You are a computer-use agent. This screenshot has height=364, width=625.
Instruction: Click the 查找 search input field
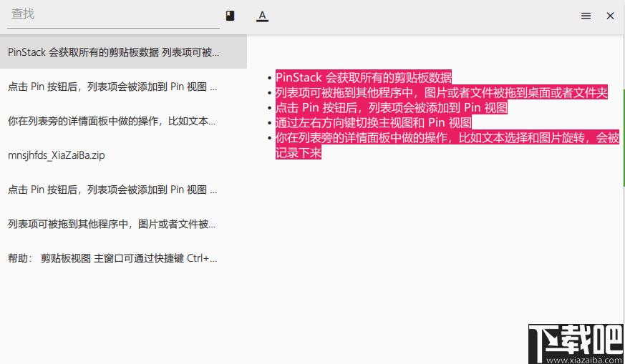[113, 15]
